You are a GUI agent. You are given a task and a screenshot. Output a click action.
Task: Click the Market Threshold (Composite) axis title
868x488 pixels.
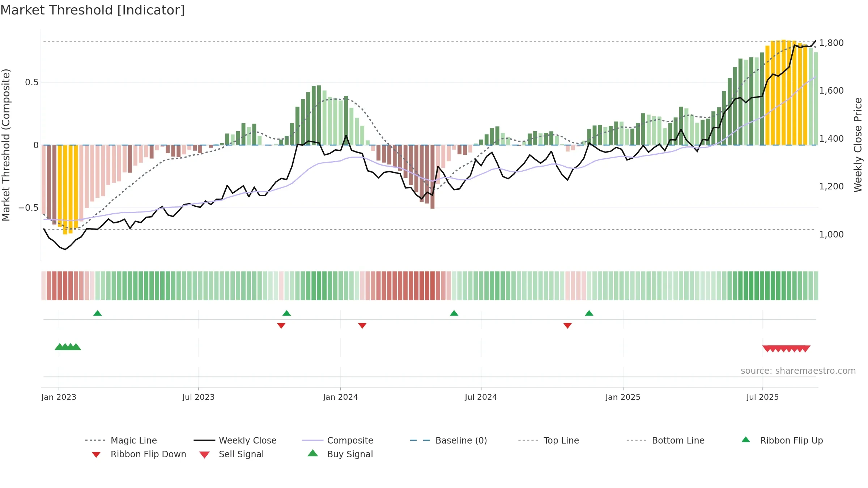6,145
